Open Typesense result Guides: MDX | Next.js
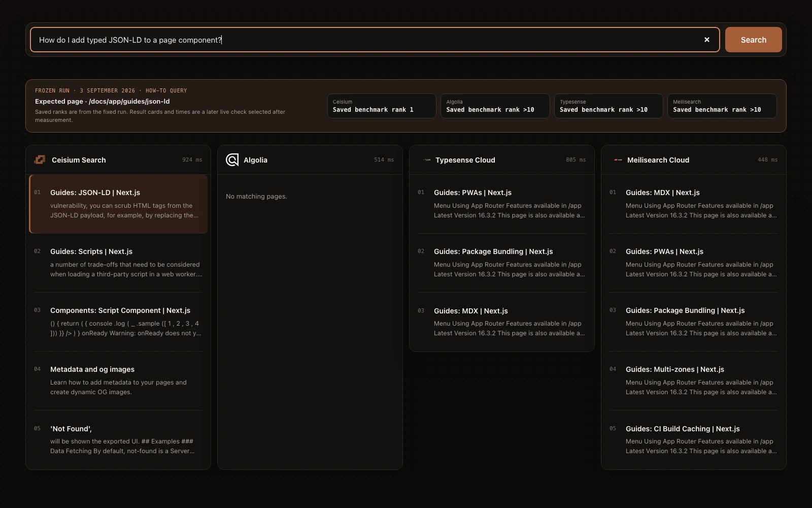 (x=502, y=322)
